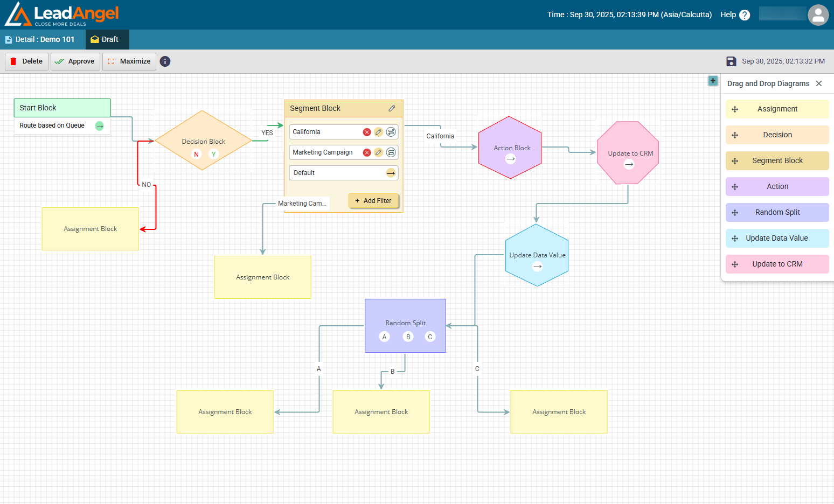Close the Drag and Drop Diagrams panel

[819, 83]
